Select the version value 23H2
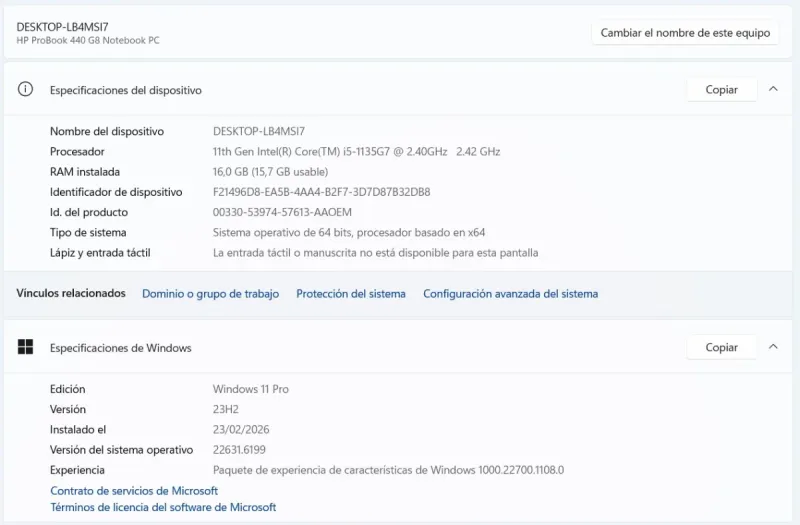Screen dimensions: 800x525 (x=226, y=409)
